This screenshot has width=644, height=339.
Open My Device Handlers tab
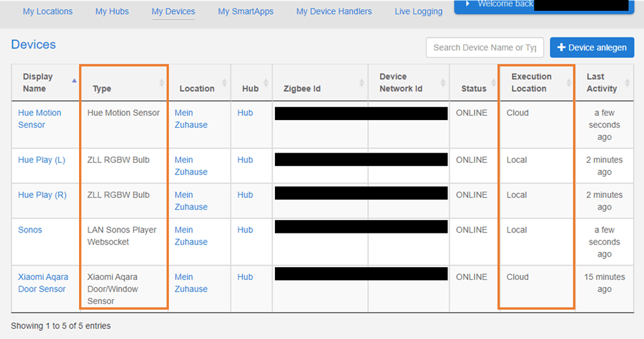(x=334, y=11)
